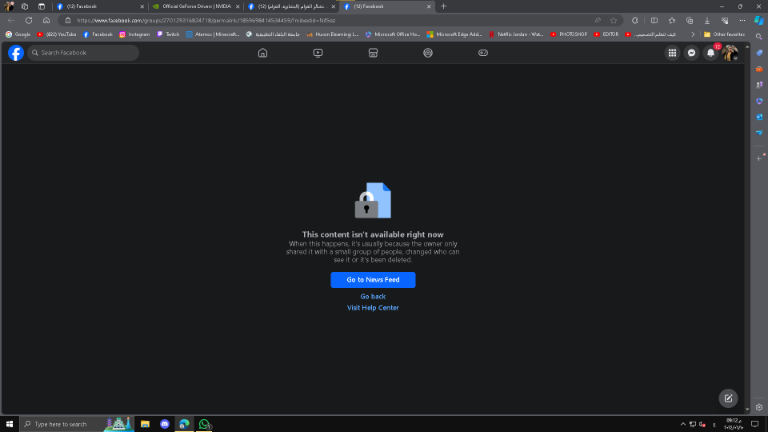
Task: Click the new message compose icon
Action: tap(728, 397)
